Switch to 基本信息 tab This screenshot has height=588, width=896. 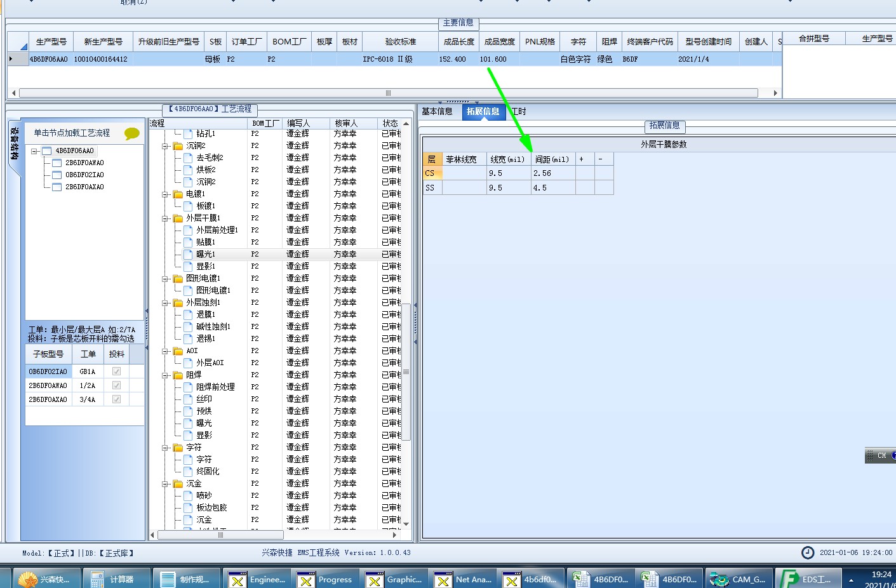click(x=438, y=111)
